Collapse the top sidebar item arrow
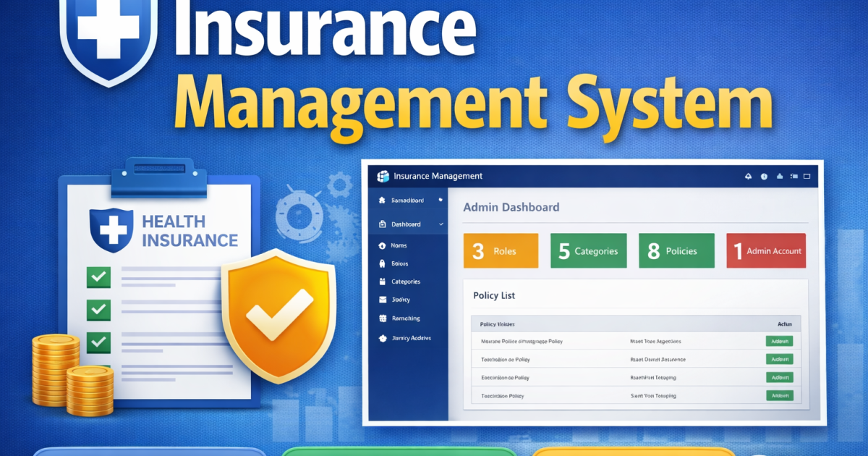Viewport: 868px width, 456px height. 441,200
